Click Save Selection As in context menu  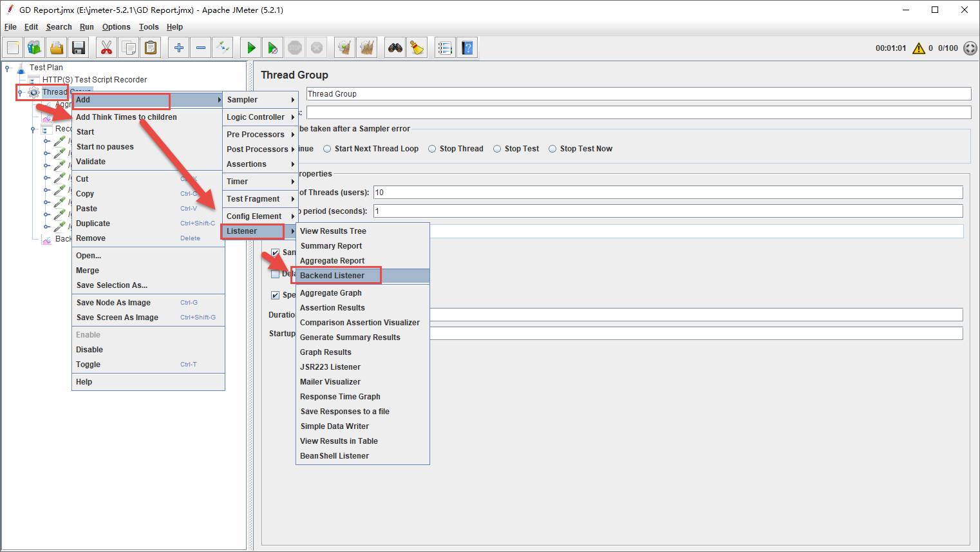[112, 285]
